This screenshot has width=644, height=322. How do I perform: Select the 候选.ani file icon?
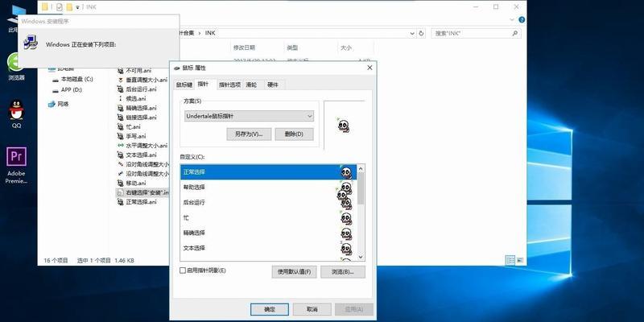(x=120, y=98)
